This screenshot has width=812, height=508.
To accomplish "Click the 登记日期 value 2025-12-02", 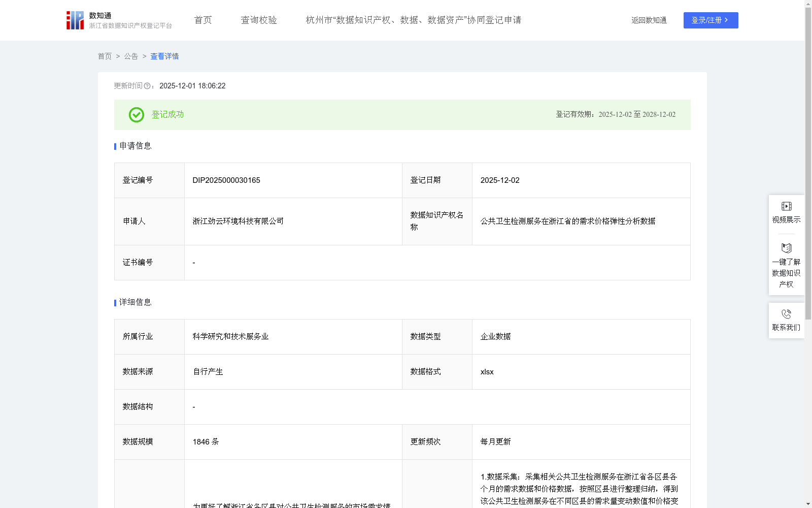I will (x=500, y=180).
